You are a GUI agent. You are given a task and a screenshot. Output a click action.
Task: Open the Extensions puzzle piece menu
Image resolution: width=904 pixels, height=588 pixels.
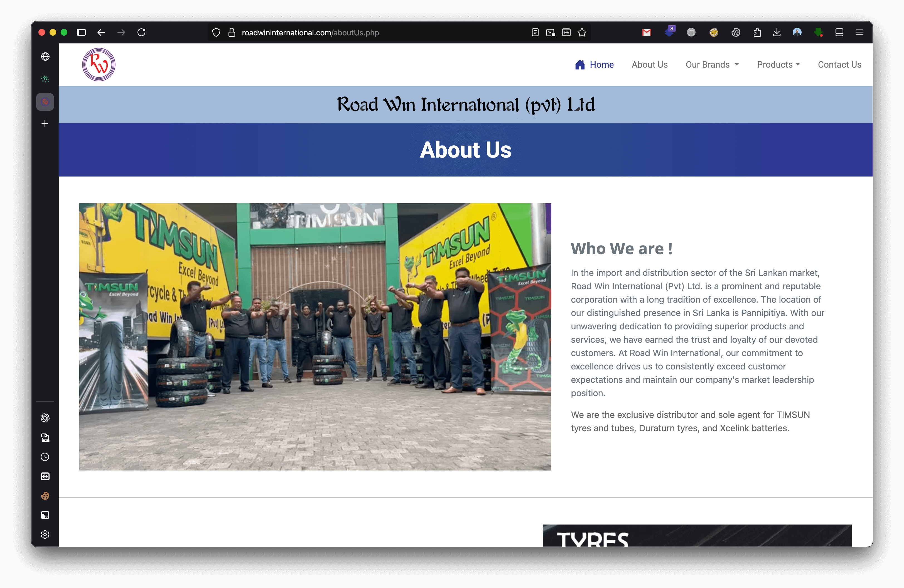pyautogui.click(x=757, y=32)
